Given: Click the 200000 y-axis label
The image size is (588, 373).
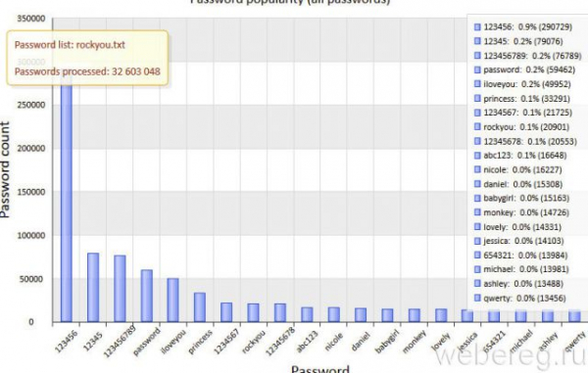Looking at the screenshot, I should [x=31, y=148].
